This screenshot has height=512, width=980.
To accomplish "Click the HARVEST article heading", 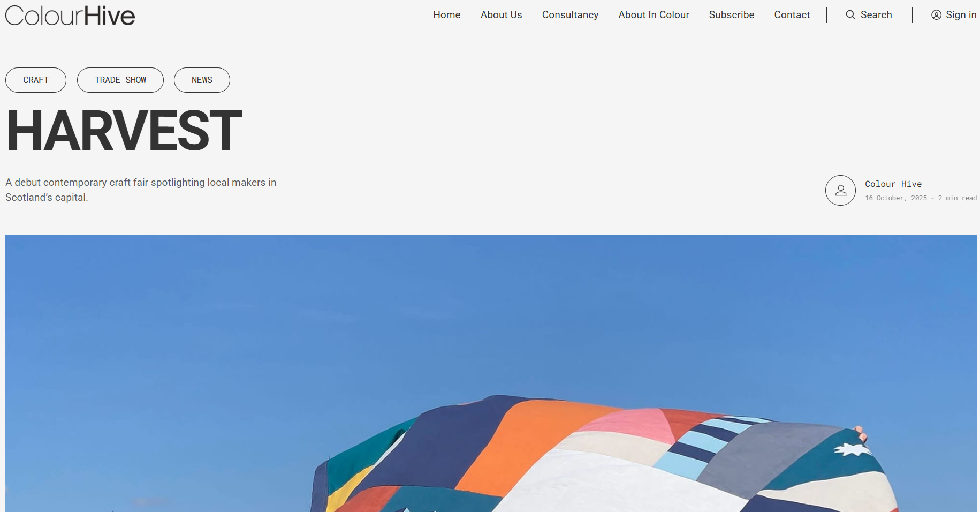I will 124,130.
